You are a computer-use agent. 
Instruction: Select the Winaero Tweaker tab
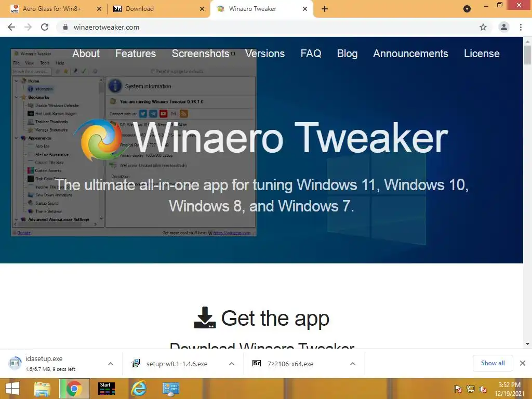[x=261, y=9]
